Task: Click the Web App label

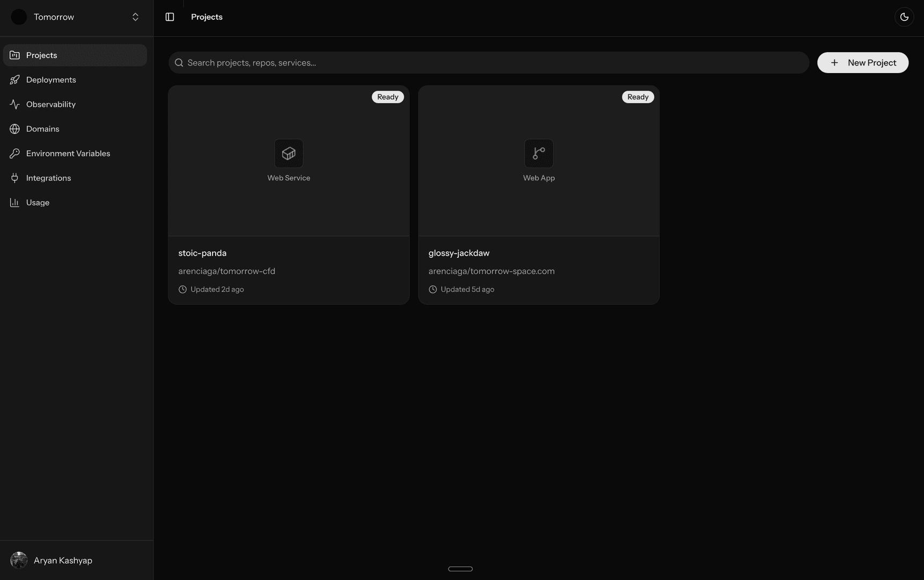Action: pyautogui.click(x=539, y=178)
